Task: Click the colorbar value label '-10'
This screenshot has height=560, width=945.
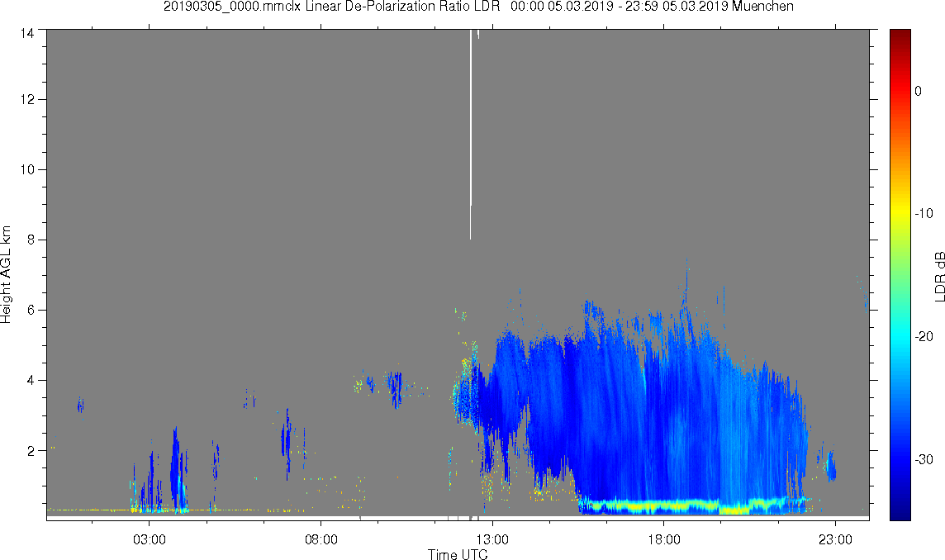Action: click(x=924, y=213)
